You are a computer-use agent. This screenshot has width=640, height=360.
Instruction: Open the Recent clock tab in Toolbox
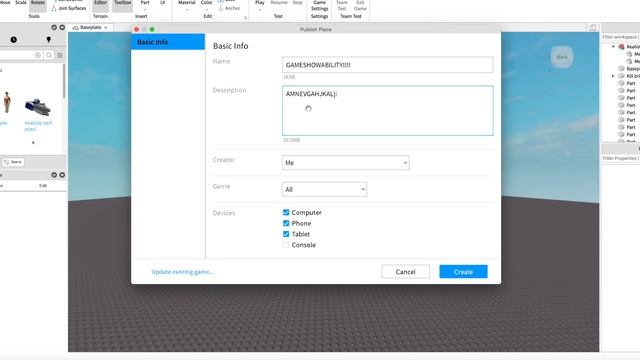13,40
